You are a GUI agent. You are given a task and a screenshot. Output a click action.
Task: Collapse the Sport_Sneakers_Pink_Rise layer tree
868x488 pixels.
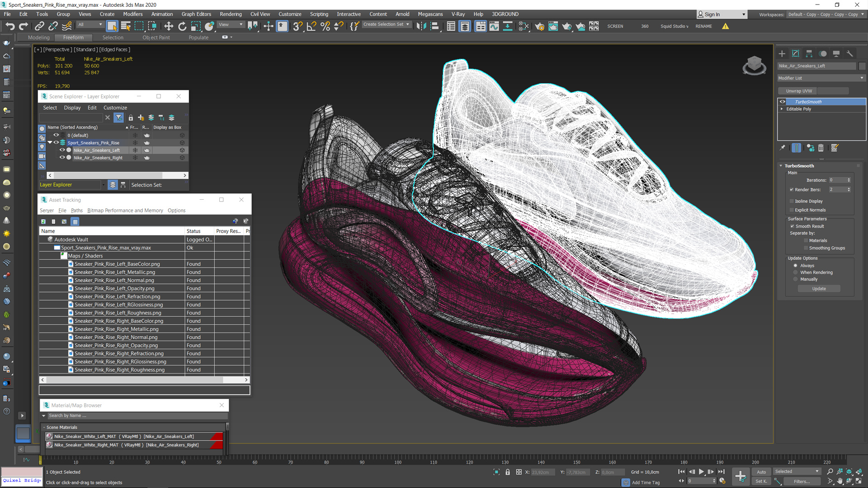point(50,142)
